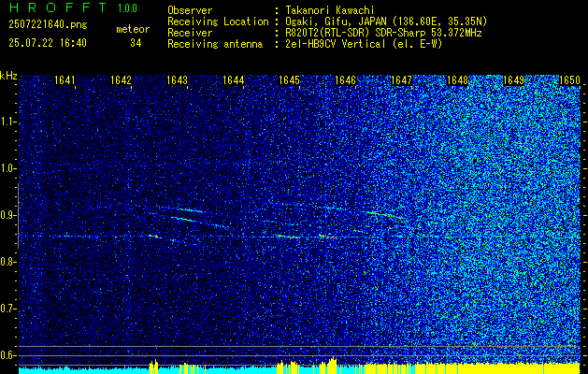Click the Ogaki, Gifu, JAPAN location text

pyautogui.click(x=386, y=22)
